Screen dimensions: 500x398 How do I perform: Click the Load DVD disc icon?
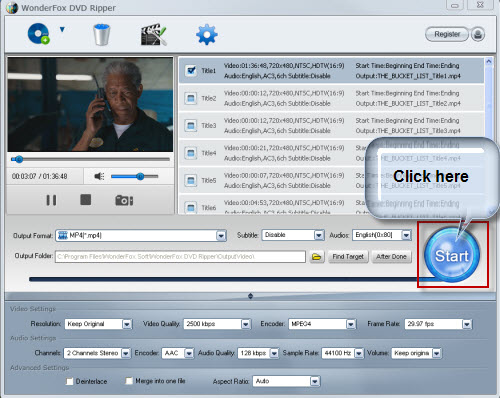point(39,34)
